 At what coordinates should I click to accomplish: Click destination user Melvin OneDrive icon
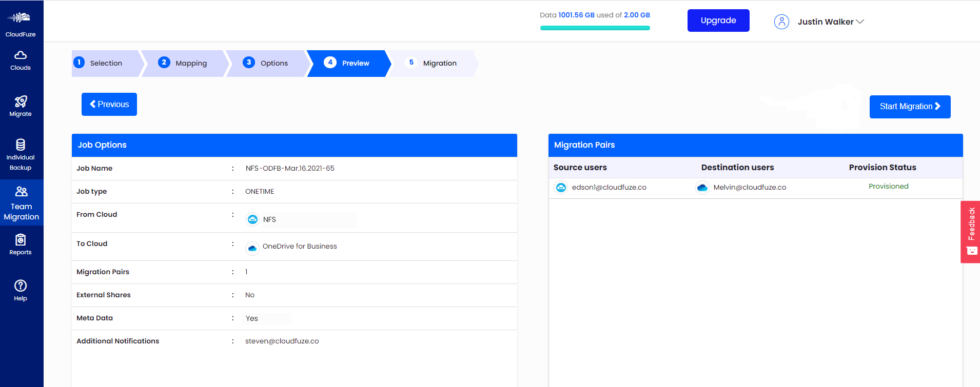(702, 188)
